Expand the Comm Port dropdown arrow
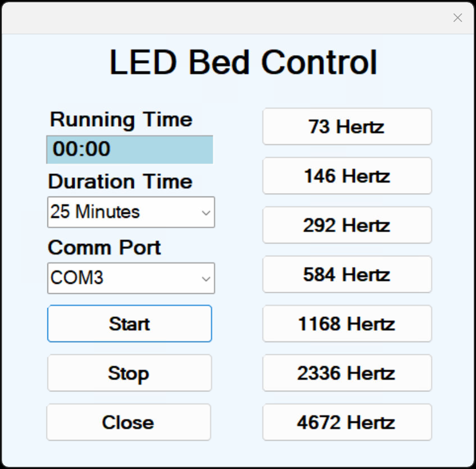Screen dimensions: 476x469 [x=206, y=279]
